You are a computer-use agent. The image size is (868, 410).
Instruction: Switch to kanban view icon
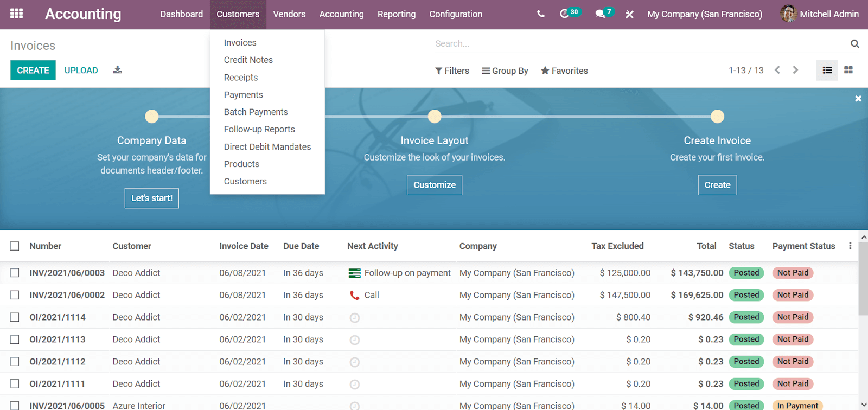click(848, 71)
